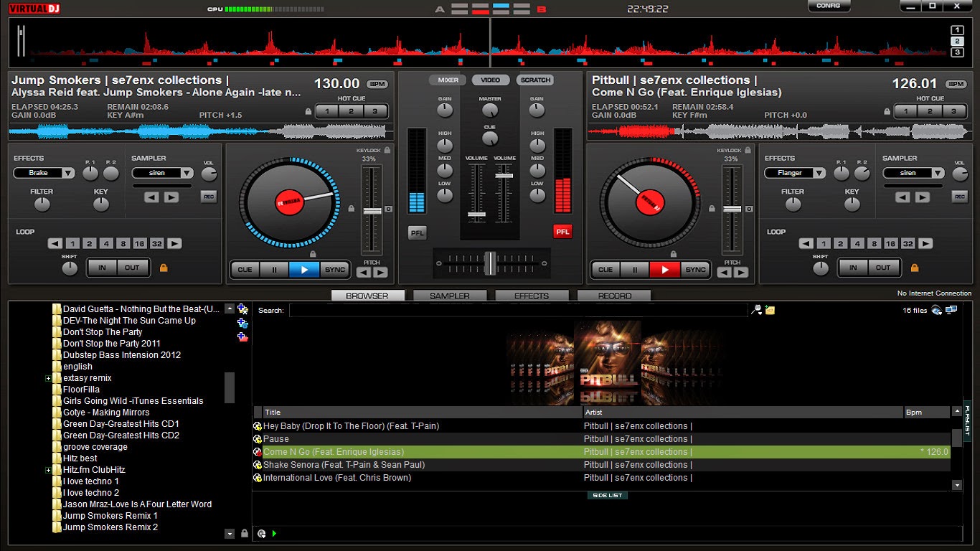Click the lock icon below folder tree

click(245, 533)
